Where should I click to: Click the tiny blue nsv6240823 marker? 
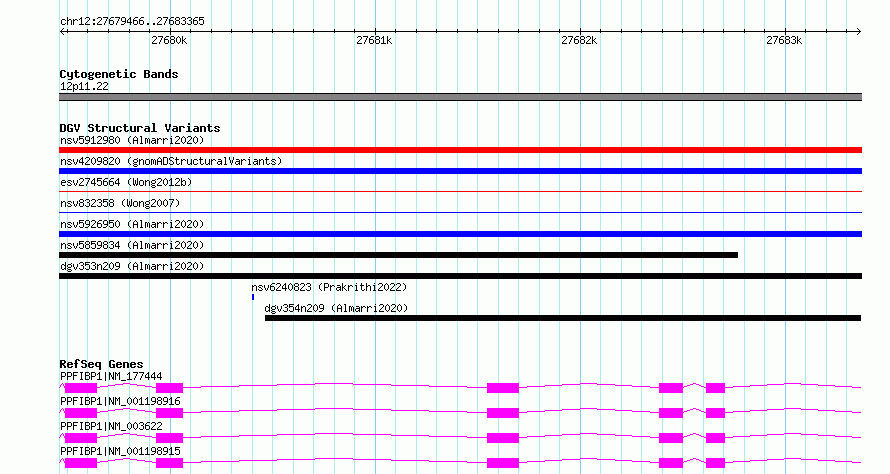click(x=253, y=297)
